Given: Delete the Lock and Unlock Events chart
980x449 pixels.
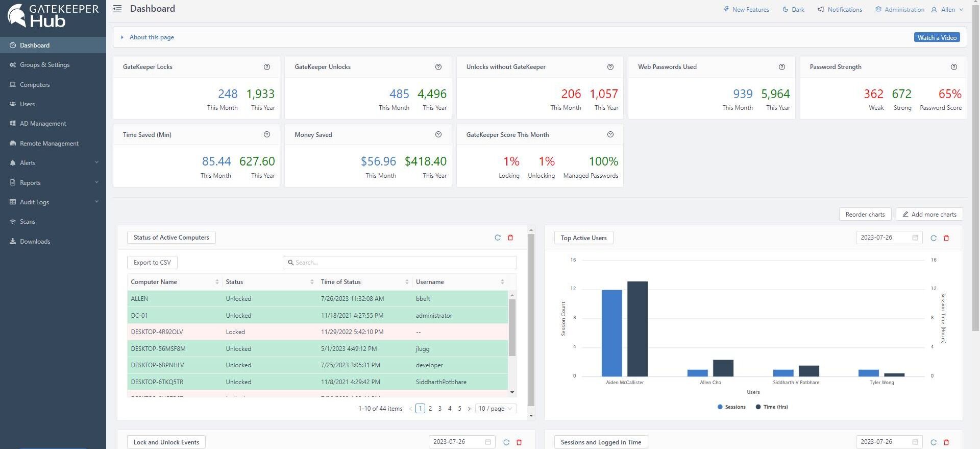Looking at the screenshot, I should (x=519, y=442).
